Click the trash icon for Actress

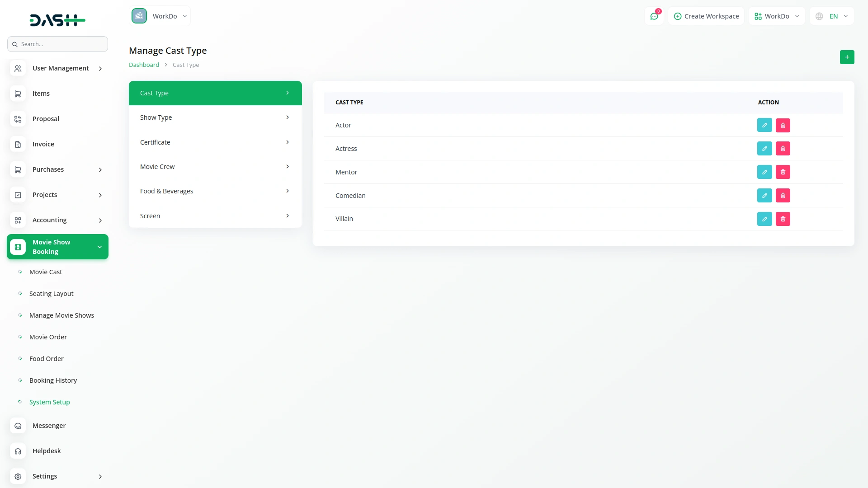click(783, 149)
